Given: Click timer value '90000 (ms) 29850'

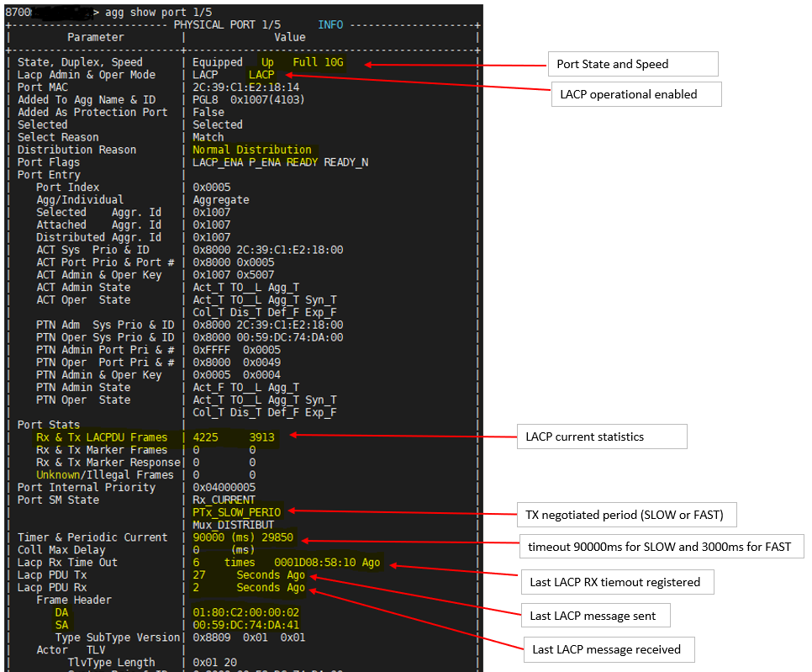Looking at the screenshot, I should 243,537.
